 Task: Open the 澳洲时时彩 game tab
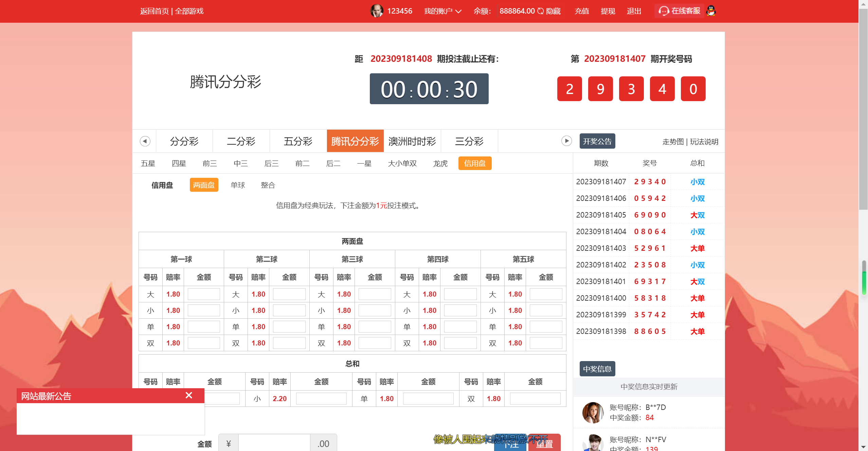click(x=412, y=141)
